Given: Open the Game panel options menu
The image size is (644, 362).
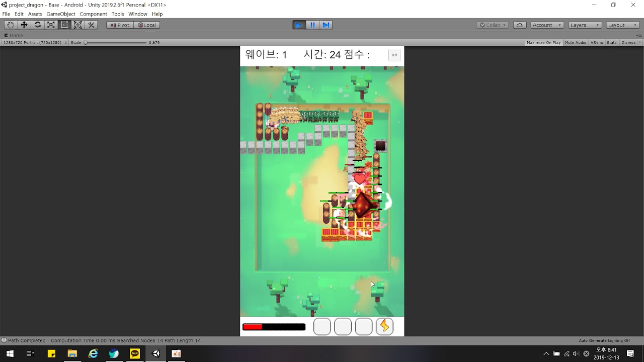Looking at the screenshot, I should coord(640,35).
